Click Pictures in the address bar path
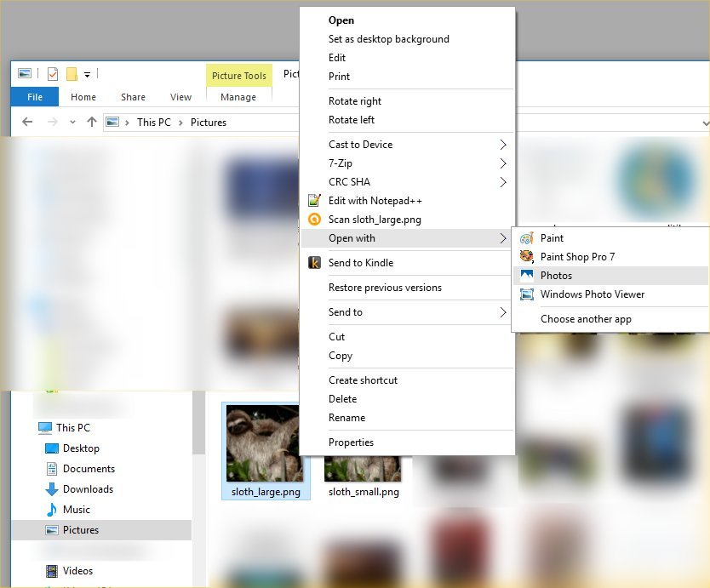 pyautogui.click(x=209, y=123)
